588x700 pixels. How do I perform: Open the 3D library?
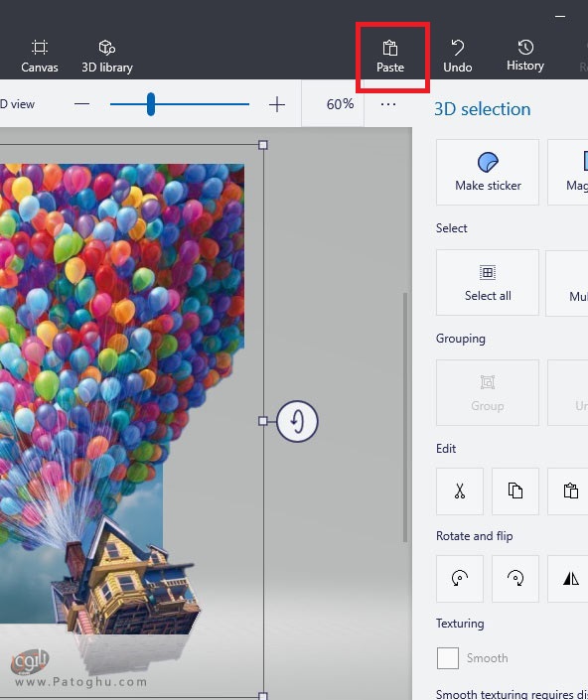click(107, 57)
